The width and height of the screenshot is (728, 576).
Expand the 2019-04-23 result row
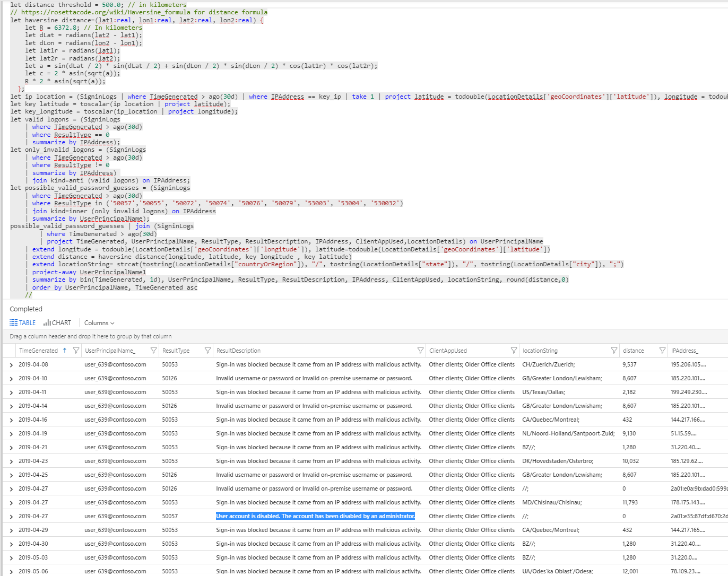point(11,461)
